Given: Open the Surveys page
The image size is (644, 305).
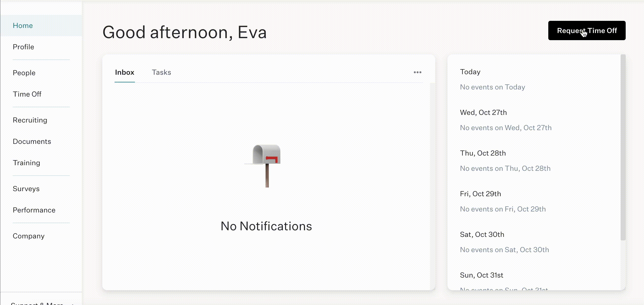Looking at the screenshot, I should (26, 189).
